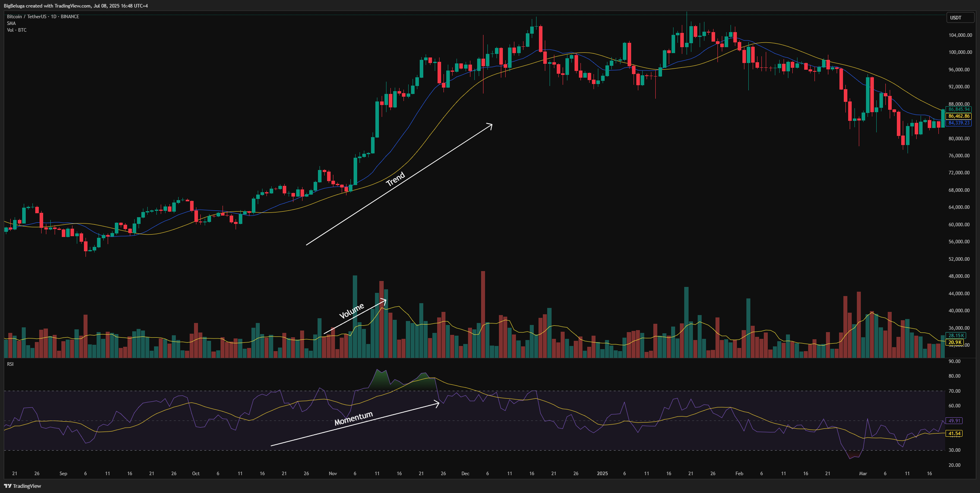Image resolution: width=980 pixels, height=493 pixels.
Task: Click the 96,000.00 price axis tick
Action: coord(959,70)
